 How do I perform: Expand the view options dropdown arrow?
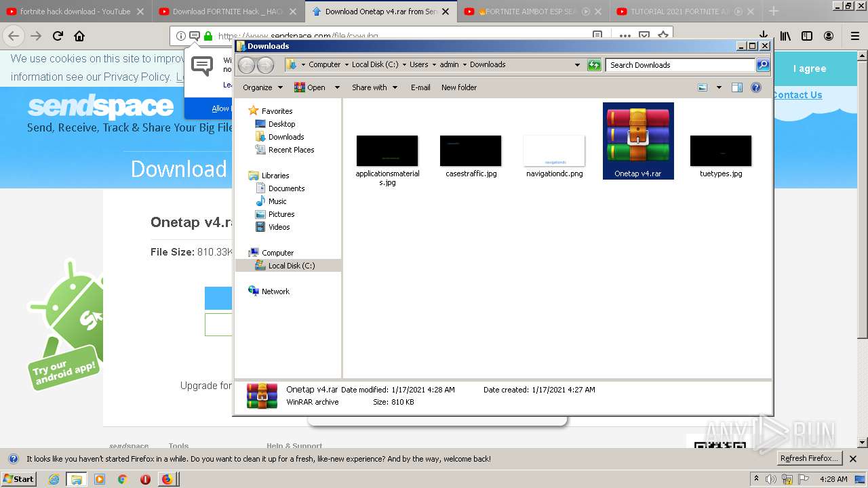719,87
